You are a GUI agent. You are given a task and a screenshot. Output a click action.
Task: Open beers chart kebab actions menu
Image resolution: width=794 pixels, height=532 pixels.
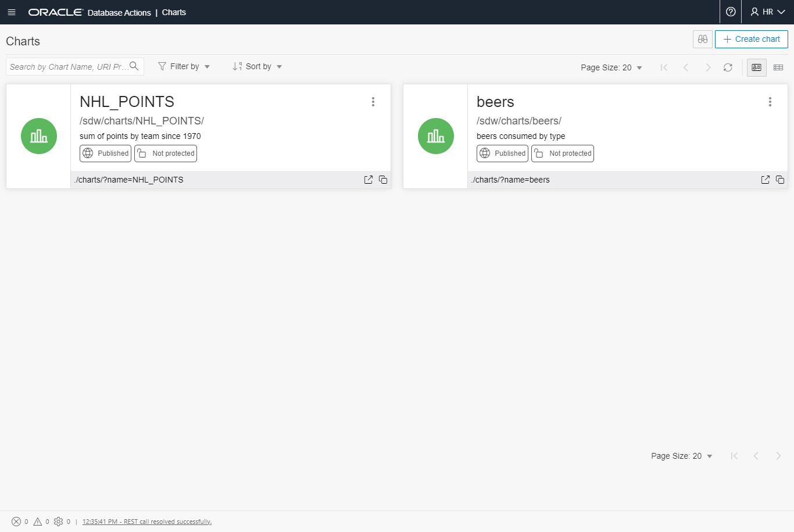click(x=770, y=102)
